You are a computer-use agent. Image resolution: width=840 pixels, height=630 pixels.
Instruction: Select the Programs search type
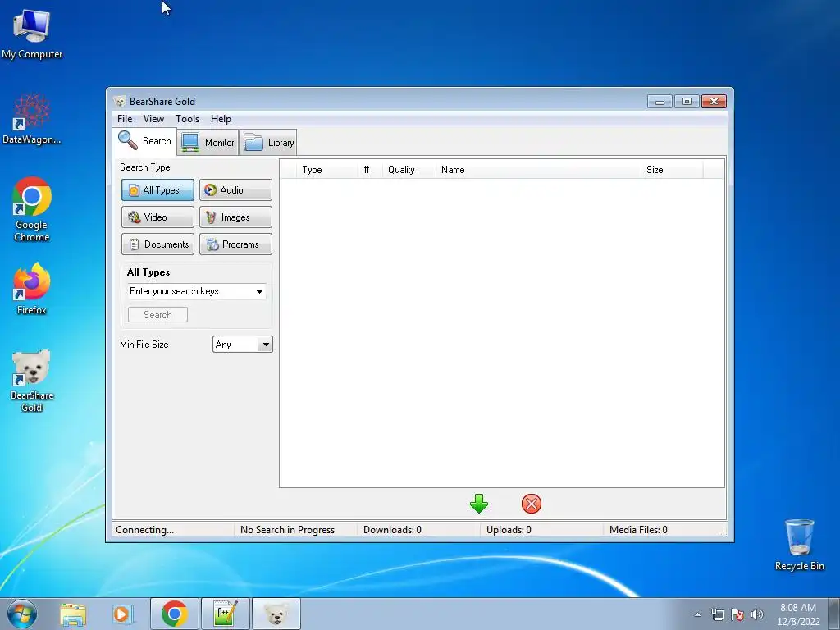[x=235, y=244]
